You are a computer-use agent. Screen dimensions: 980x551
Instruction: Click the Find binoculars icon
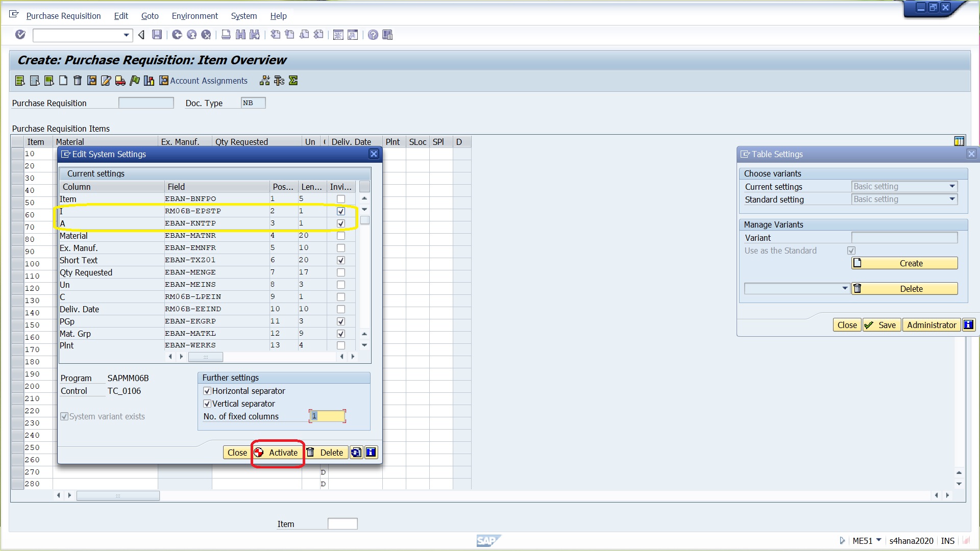(x=240, y=35)
